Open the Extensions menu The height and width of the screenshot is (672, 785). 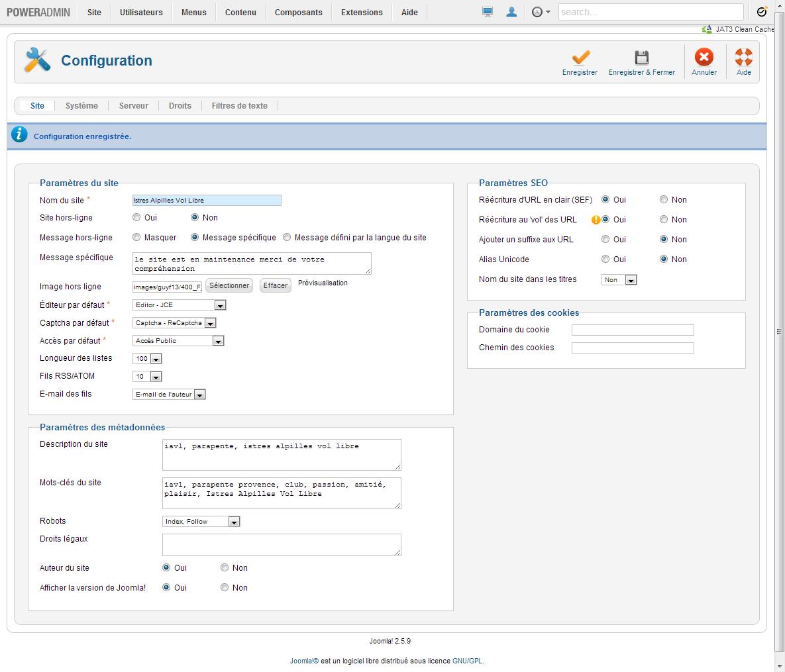[362, 13]
